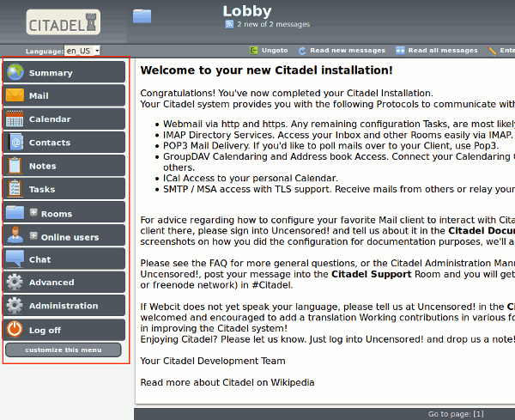This screenshot has width=515, height=420.
Task: Click the Online users person icon
Action: pyautogui.click(x=15, y=235)
